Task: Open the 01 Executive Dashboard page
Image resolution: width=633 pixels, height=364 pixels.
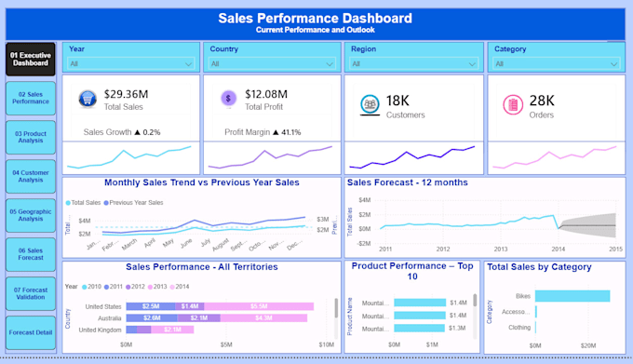Action: pos(31,60)
